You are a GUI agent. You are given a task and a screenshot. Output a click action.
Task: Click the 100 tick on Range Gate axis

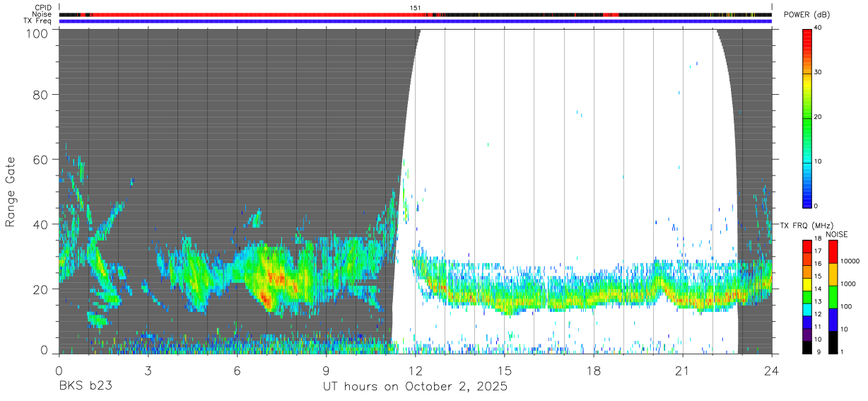pyautogui.click(x=37, y=33)
